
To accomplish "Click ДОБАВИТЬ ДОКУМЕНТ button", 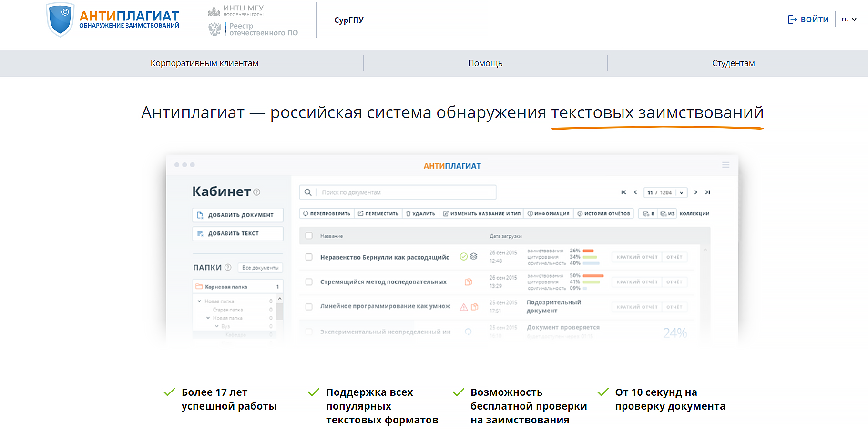I will (x=238, y=215).
